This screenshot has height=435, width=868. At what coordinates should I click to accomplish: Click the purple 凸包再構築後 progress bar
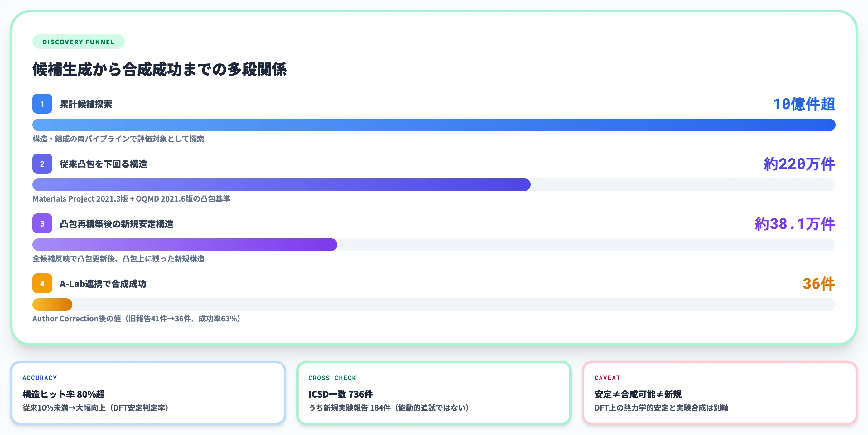tap(185, 245)
